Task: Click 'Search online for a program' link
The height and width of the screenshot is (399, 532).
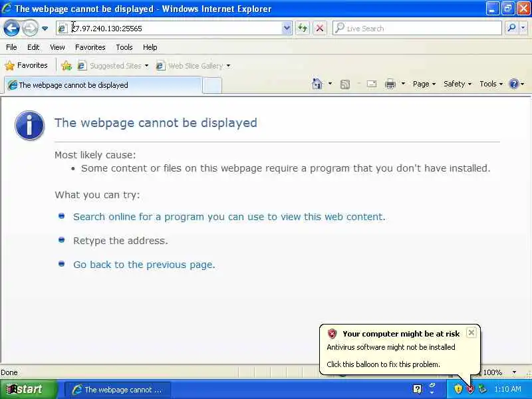Action: coord(229,217)
